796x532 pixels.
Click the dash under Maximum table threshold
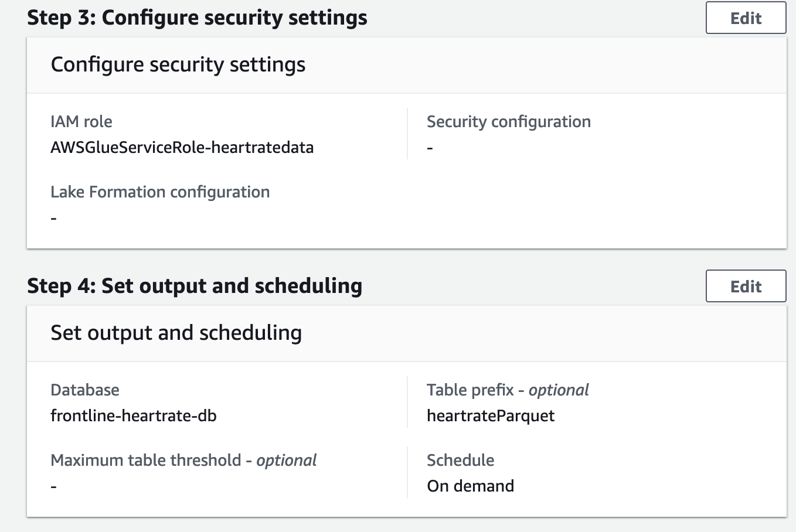point(54,487)
